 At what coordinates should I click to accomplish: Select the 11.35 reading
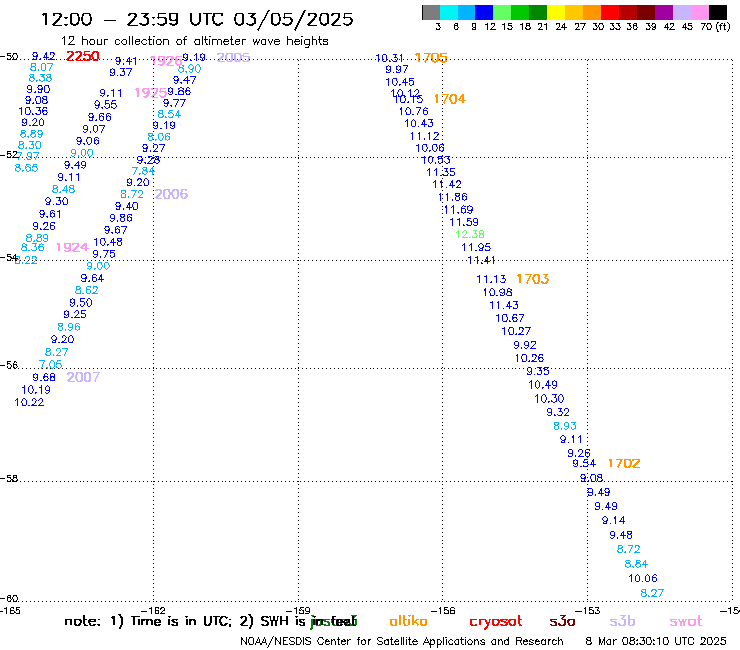pos(441,172)
